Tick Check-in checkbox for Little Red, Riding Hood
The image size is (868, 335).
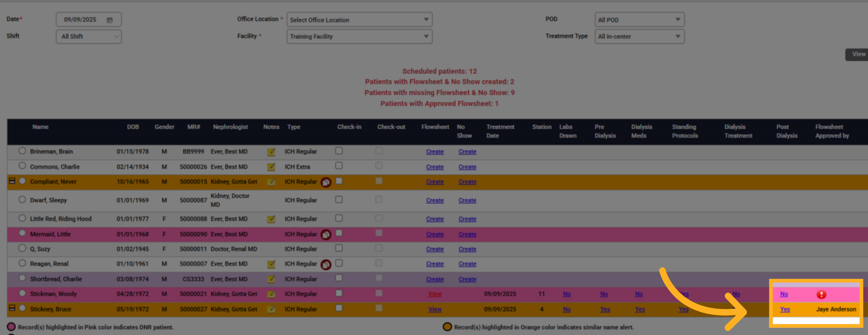tap(339, 218)
